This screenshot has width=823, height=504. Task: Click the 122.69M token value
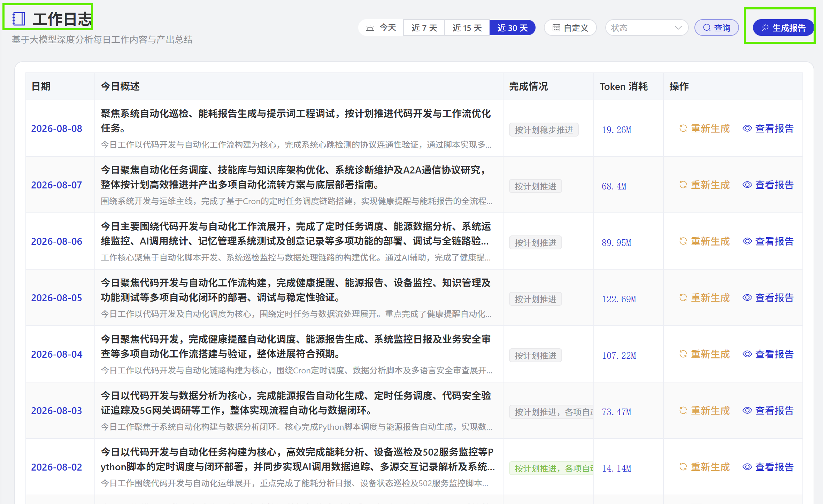point(619,299)
